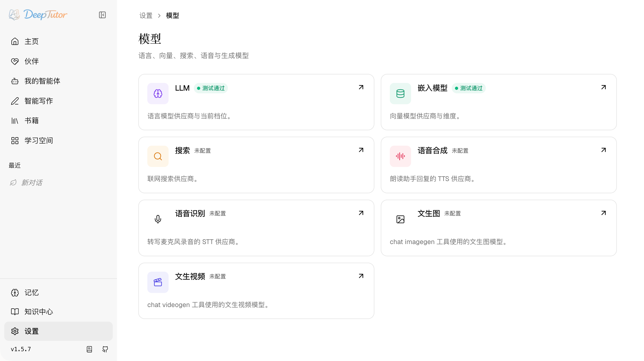The image size is (644, 361).
Task: Open 伙伴 in the sidebar
Action: pyautogui.click(x=58, y=61)
